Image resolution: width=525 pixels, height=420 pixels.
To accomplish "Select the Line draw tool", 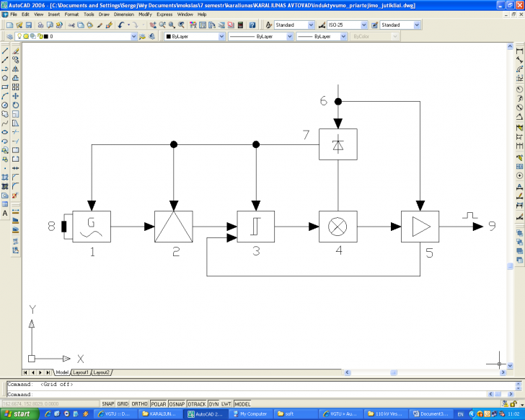I will coord(5,51).
